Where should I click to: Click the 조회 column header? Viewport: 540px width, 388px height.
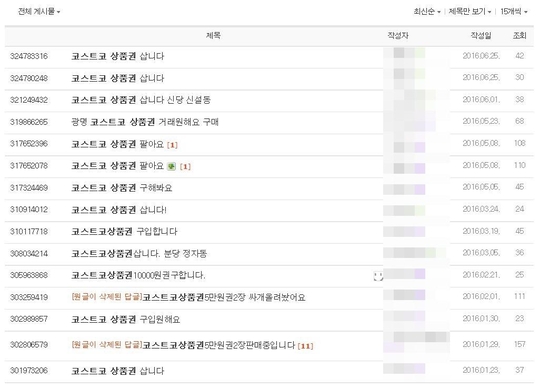coord(520,35)
